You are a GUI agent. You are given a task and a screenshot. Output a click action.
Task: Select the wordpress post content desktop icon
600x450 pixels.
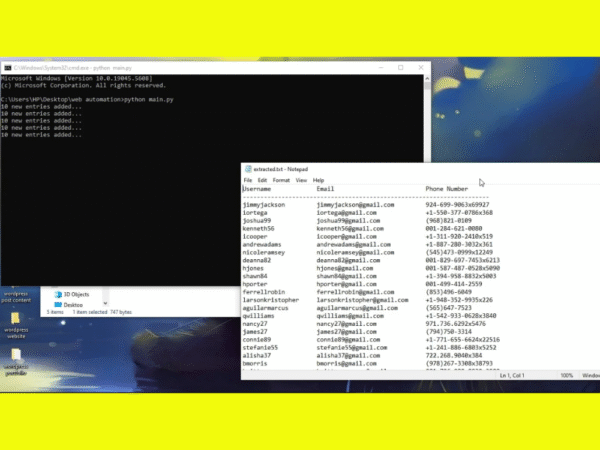tap(16, 293)
